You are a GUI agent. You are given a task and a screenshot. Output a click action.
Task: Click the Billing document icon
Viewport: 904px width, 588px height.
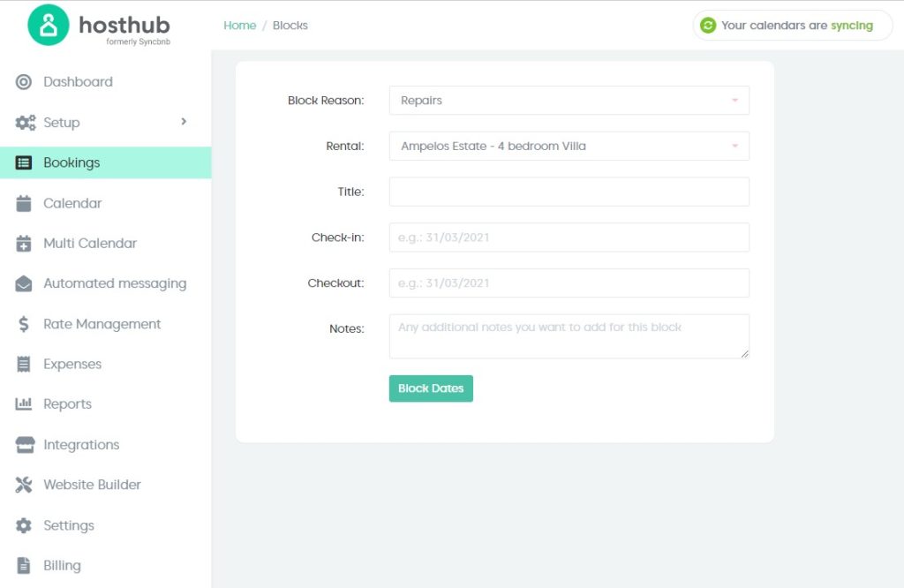(24, 566)
